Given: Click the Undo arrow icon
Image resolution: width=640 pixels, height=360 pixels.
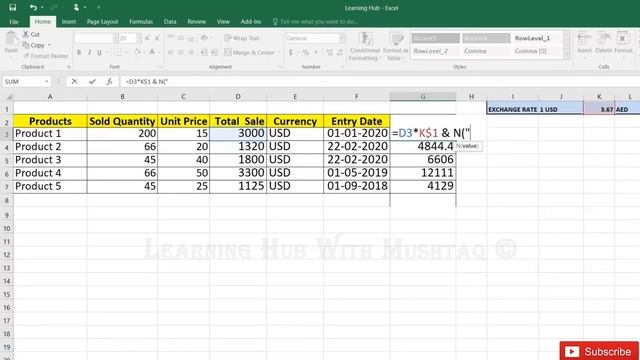Looking at the screenshot, I should [33, 7].
